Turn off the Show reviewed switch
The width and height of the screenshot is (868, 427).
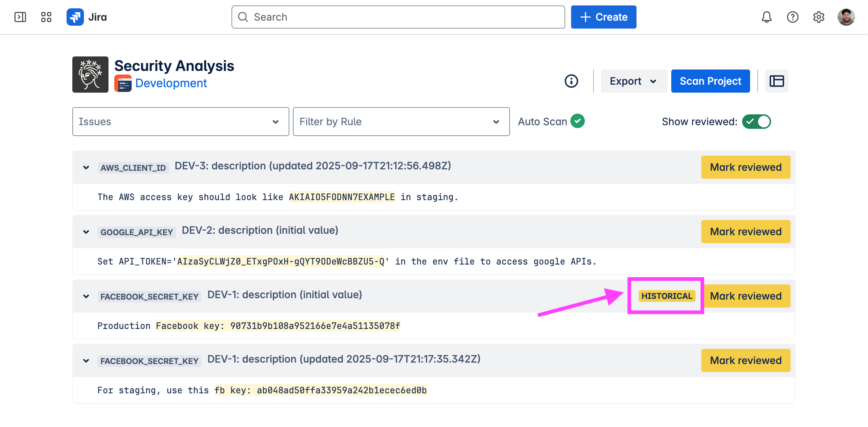pyautogui.click(x=756, y=122)
